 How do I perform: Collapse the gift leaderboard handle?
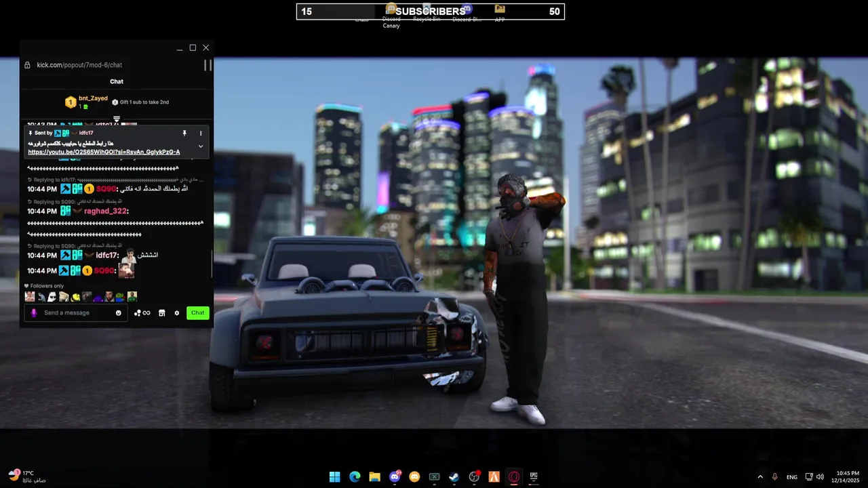click(x=117, y=119)
